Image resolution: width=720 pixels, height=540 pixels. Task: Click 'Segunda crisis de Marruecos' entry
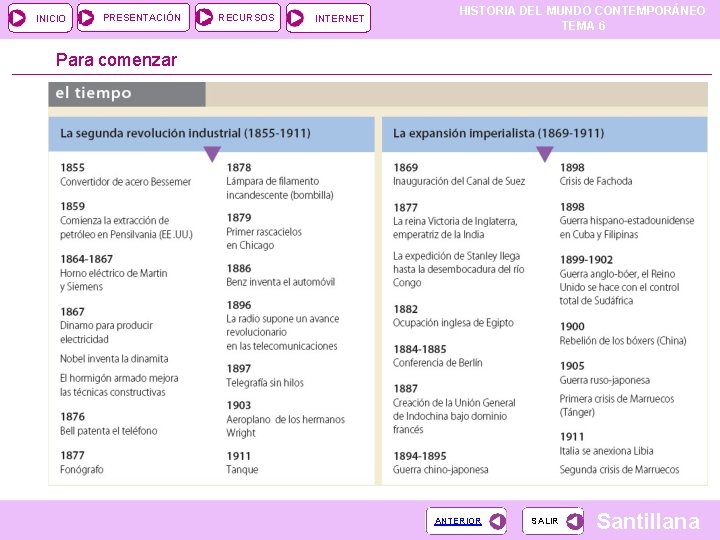pyautogui.click(x=619, y=469)
